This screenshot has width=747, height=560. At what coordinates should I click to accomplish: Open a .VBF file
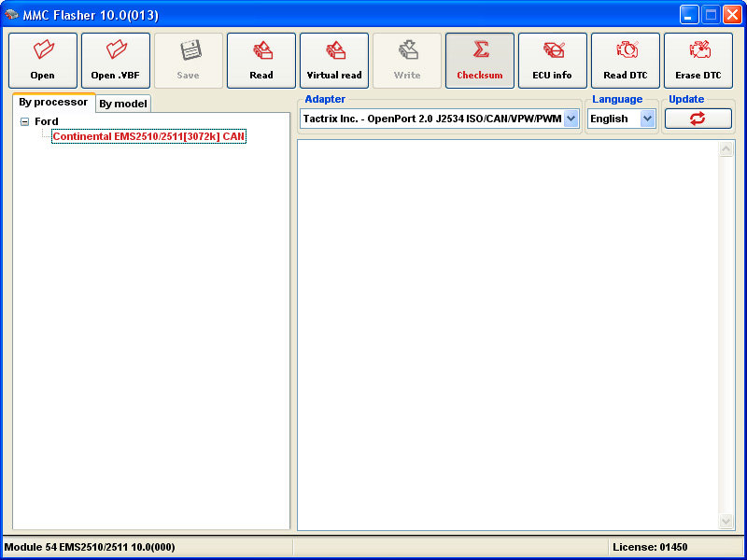(116, 61)
